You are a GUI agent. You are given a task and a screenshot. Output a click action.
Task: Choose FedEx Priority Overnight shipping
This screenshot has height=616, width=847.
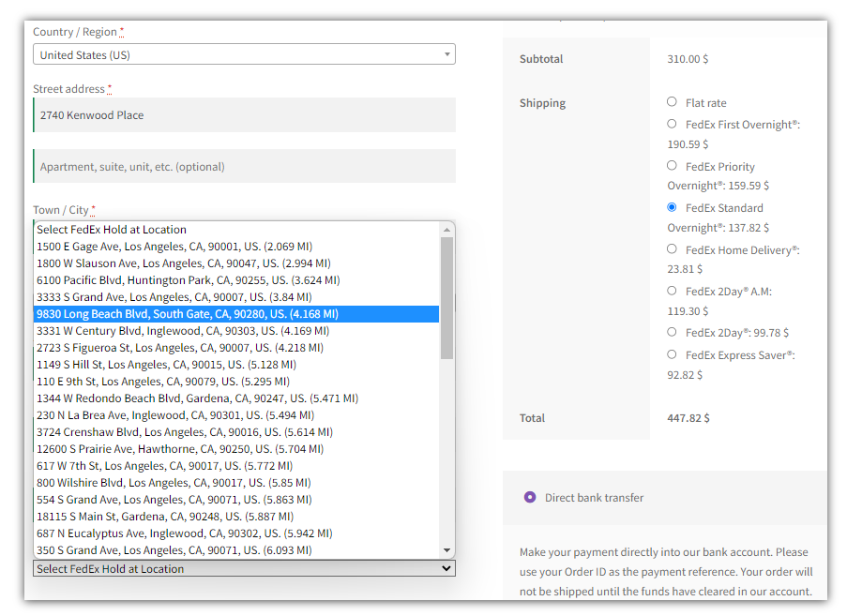[x=672, y=165]
